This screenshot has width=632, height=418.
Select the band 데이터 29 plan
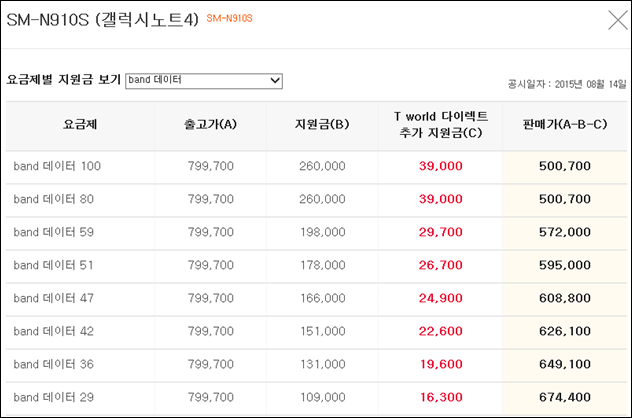54,397
